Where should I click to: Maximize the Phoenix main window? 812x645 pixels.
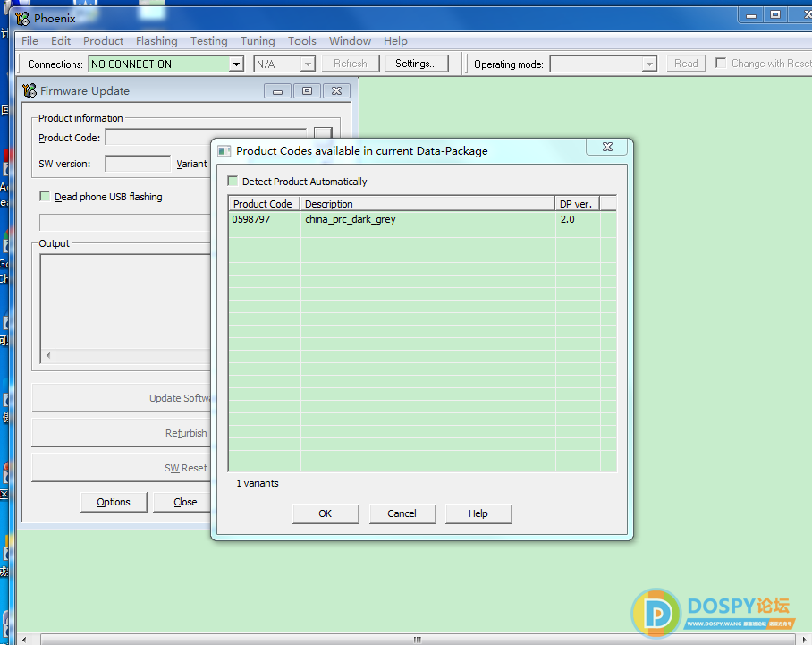coord(775,15)
